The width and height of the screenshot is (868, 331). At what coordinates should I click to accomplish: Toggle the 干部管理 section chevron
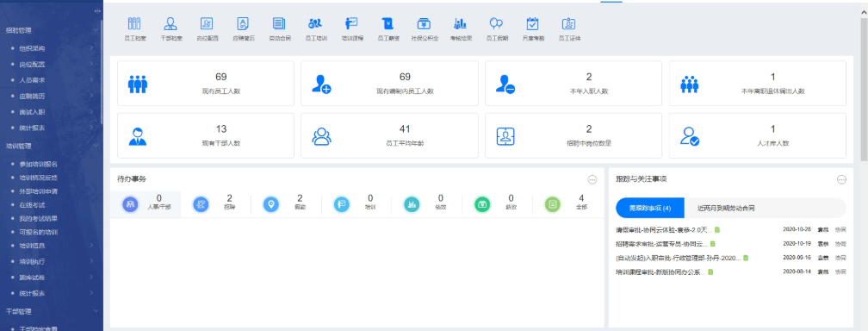[x=96, y=311]
